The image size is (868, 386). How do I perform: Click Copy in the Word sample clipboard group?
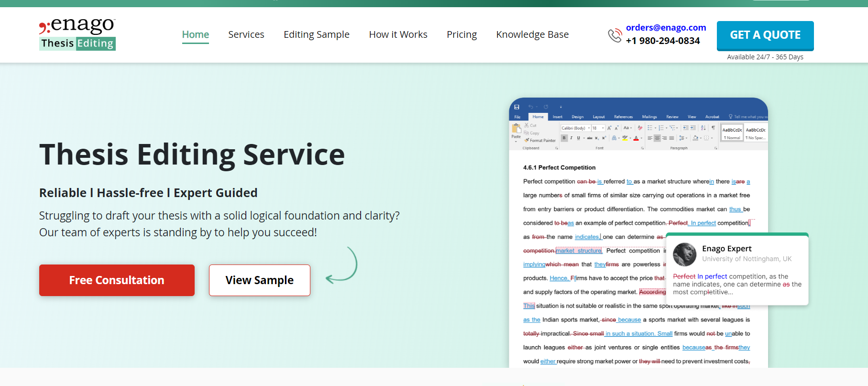[x=532, y=133]
